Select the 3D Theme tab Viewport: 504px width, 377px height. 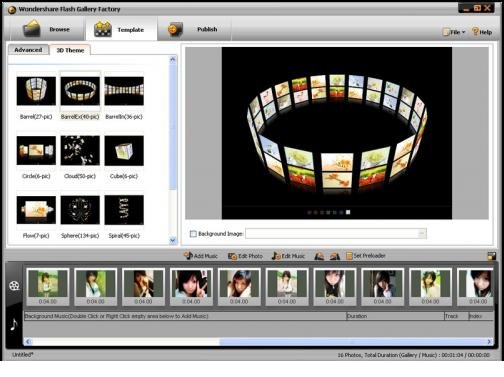(x=70, y=50)
